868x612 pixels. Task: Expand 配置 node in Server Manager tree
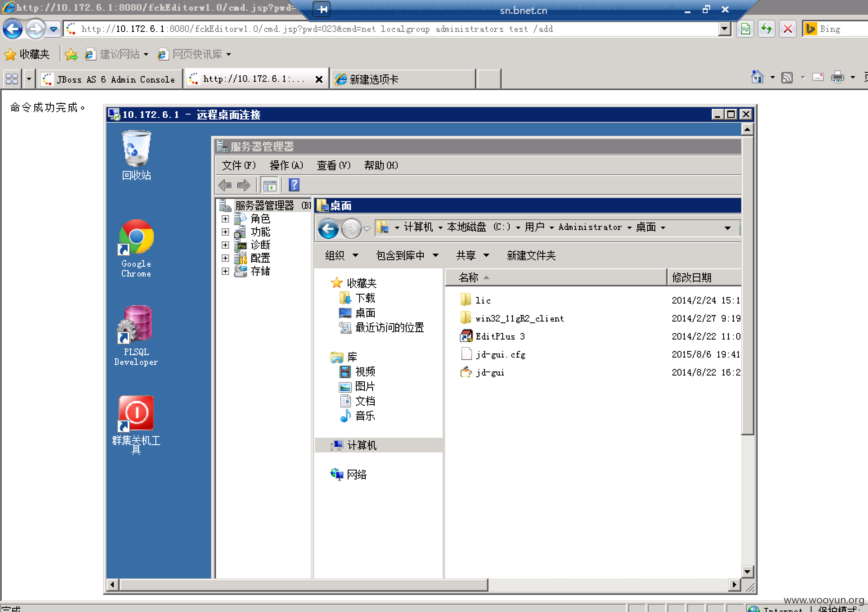coord(225,258)
